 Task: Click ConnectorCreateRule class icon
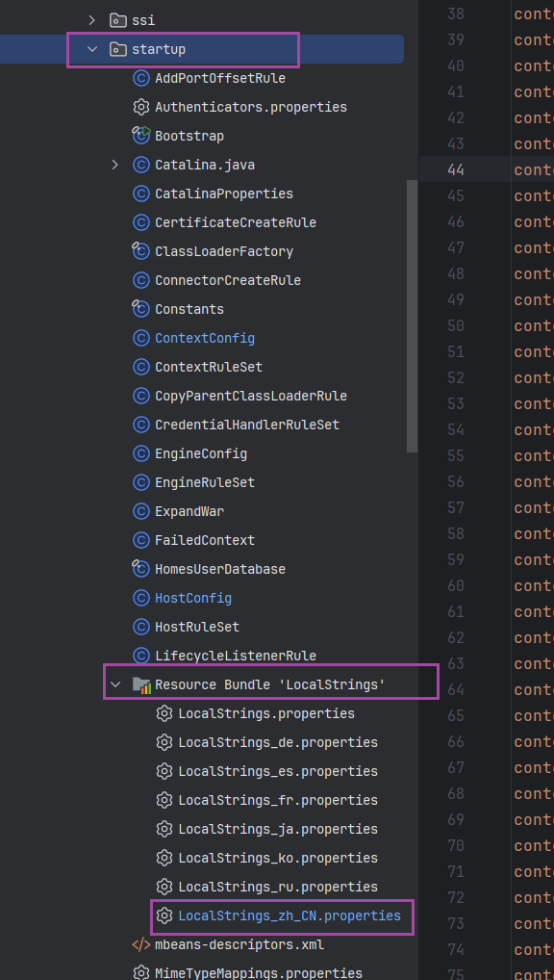point(141,280)
